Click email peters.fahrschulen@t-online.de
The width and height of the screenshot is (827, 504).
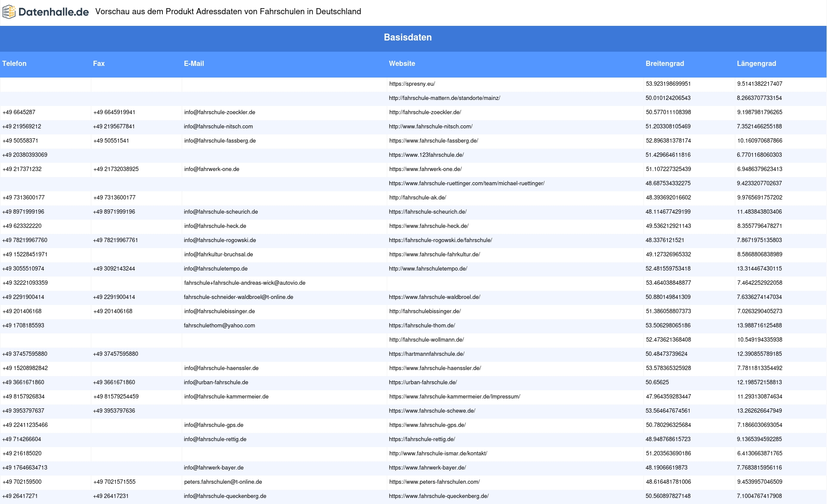pyautogui.click(x=223, y=482)
